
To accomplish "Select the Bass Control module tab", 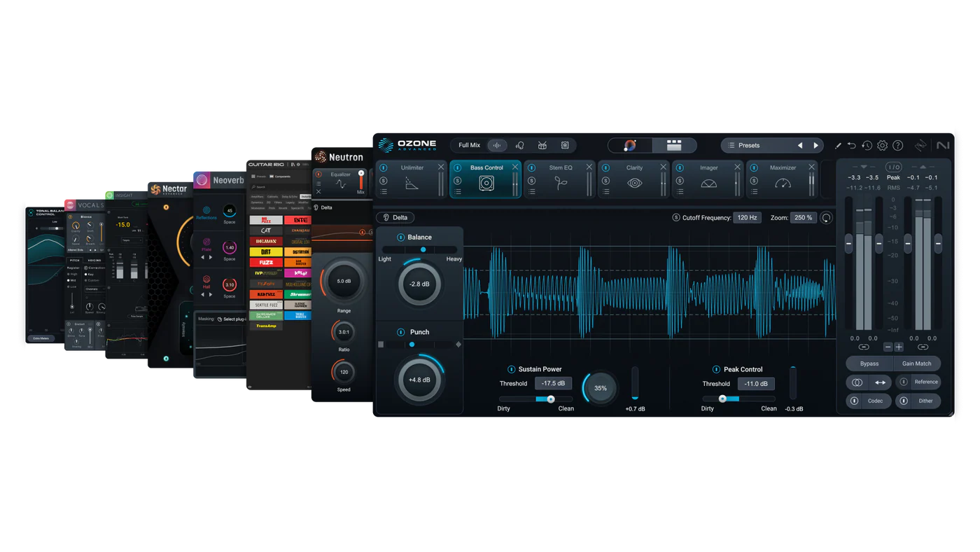I will coord(486,179).
